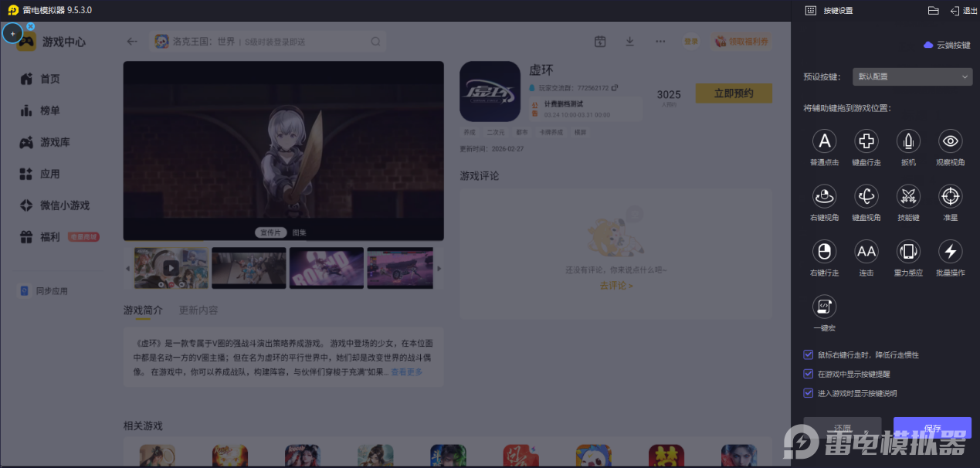Image resolution: width=980 pixels, height=468 pixels.
Task: Click the 计费删档测试 notice
Action: coord(585,109)
